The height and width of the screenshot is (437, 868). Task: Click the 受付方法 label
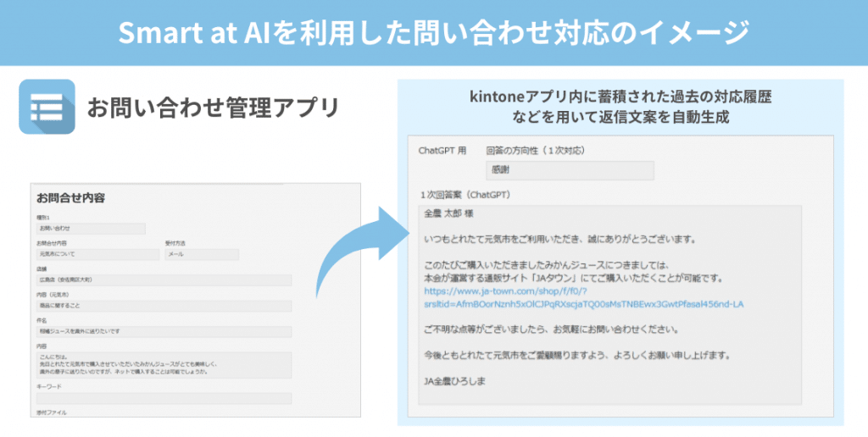click(x=175, y=243)
